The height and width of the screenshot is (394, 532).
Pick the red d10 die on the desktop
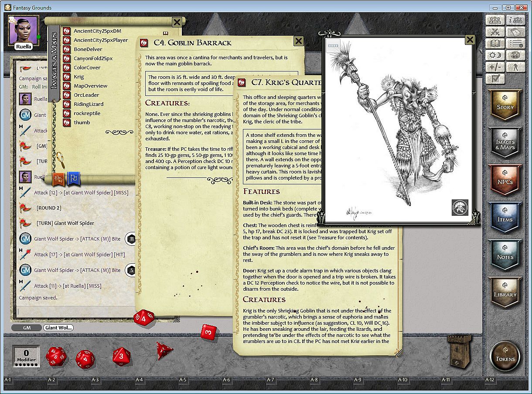(144, 318)
